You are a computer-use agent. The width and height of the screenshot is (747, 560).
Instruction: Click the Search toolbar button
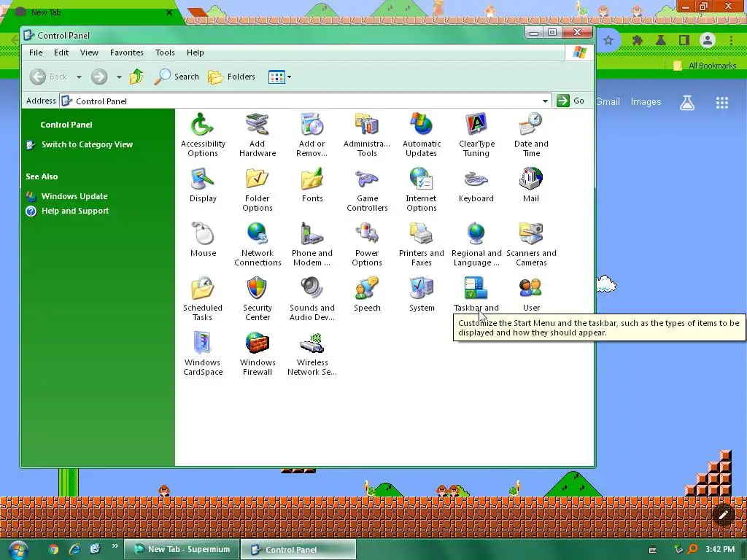177,77
